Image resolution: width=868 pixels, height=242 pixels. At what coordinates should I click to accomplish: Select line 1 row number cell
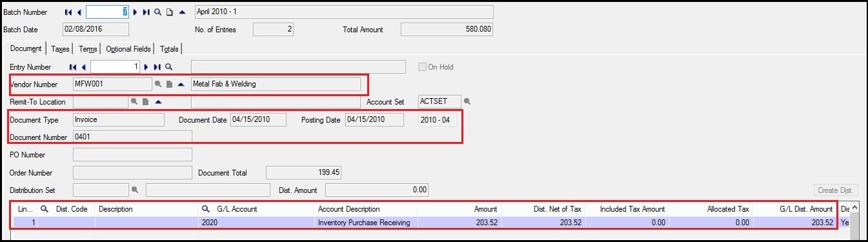(25, 222)
